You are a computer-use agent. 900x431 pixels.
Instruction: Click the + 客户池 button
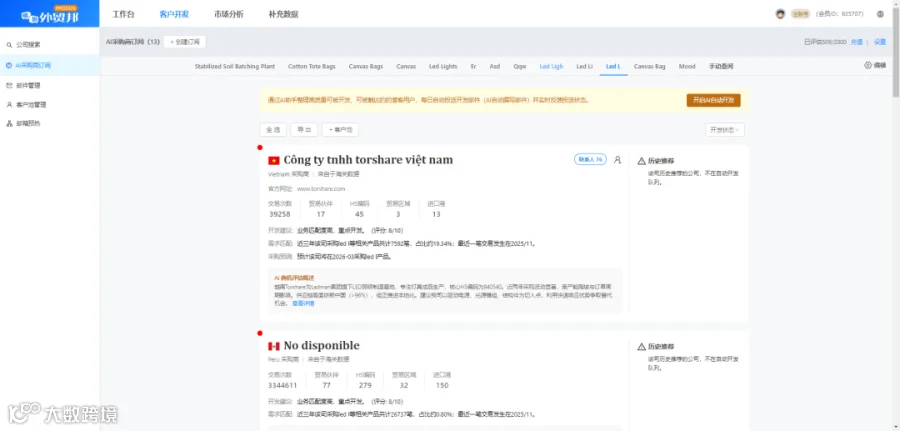point(340,130)
